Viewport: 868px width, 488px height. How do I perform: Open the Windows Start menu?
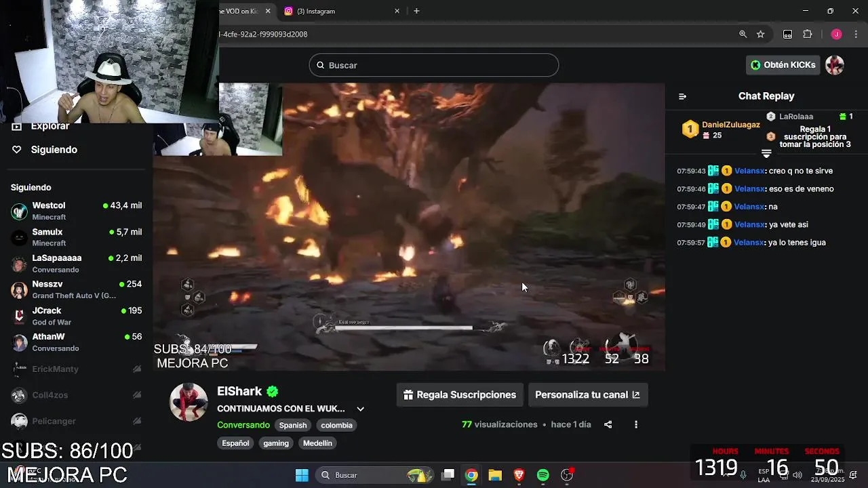[302, 475]
